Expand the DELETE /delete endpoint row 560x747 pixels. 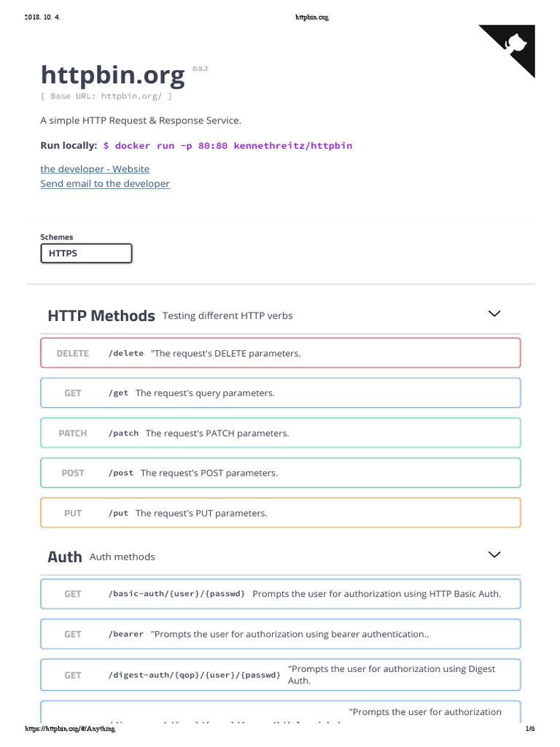[x=281, y=353]
